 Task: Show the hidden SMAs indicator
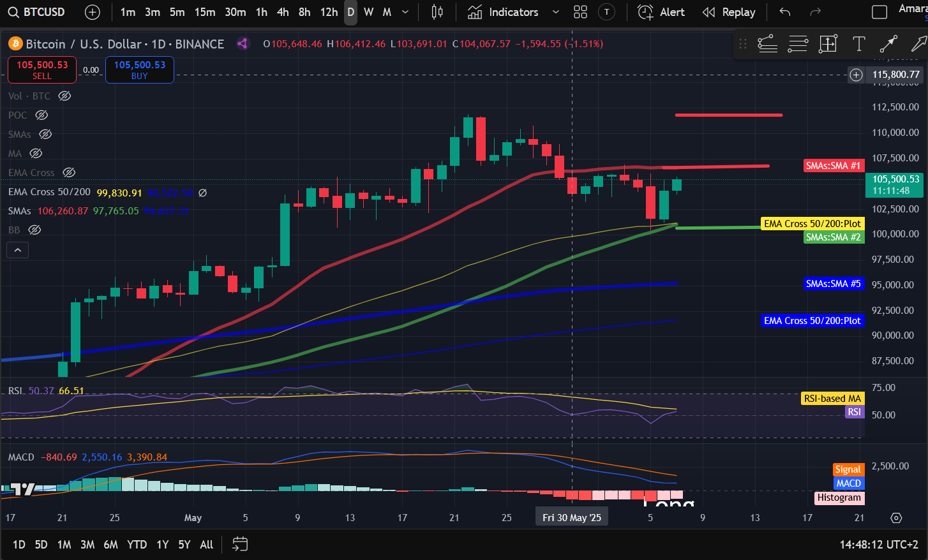click(45, 134)
